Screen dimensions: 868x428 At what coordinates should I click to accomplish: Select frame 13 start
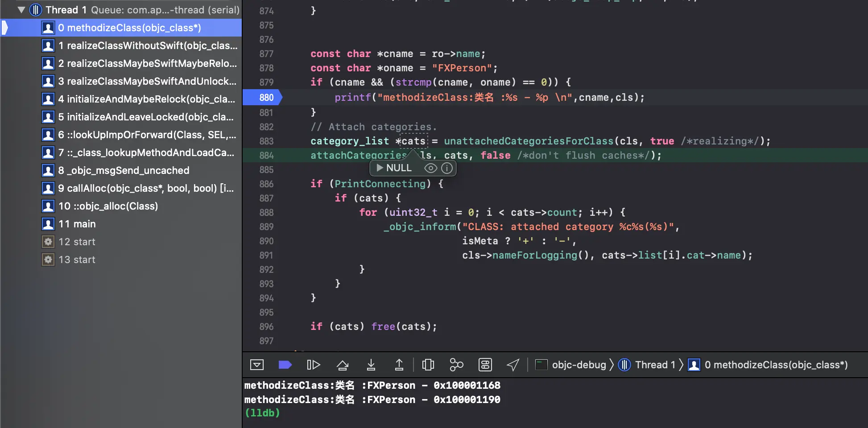coord(121,259)
